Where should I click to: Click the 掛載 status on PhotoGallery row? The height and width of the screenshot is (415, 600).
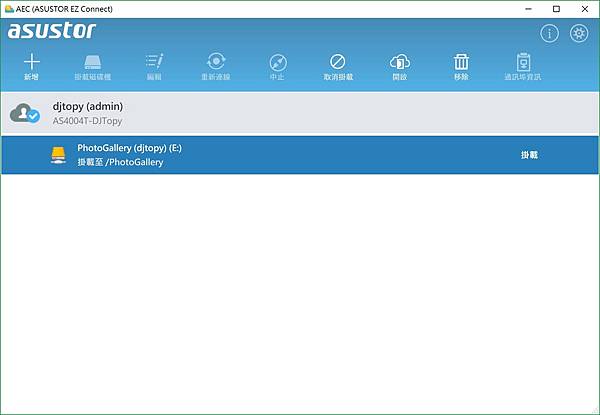click(529, 155)
